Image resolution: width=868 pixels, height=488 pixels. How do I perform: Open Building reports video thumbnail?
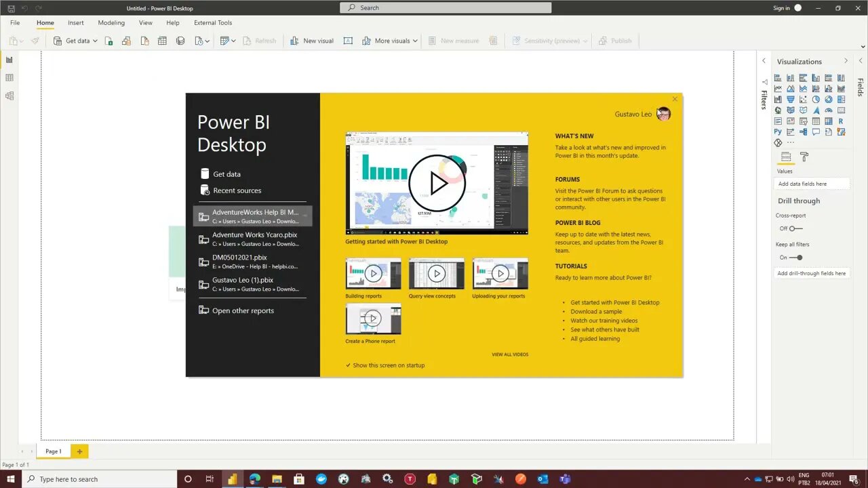pos(373,274)
